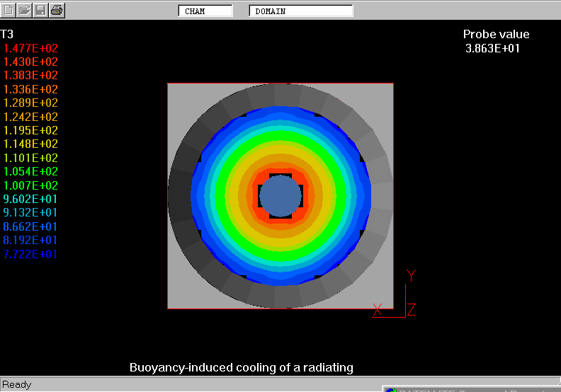The height and width of the screenshot is (392, 561).
Task: Click the CHAM text field
Action: pos(205,11)
